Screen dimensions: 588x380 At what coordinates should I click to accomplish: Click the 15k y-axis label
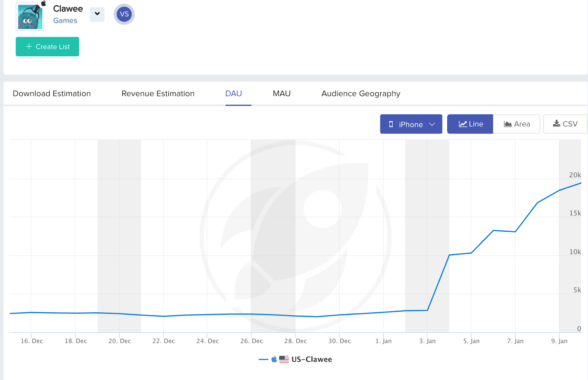coord(575,213)
